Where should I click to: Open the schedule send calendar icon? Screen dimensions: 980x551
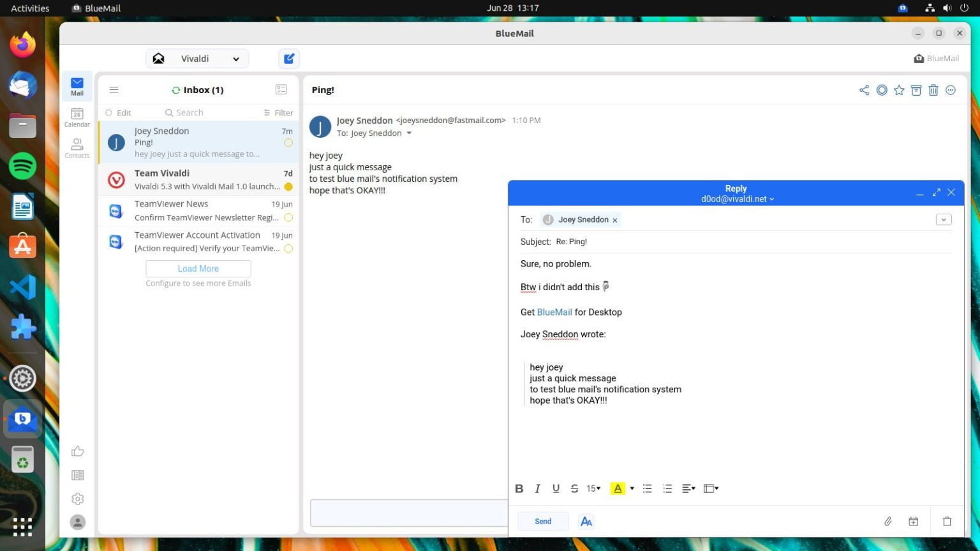pyautogui.click(x=913, y=522)
